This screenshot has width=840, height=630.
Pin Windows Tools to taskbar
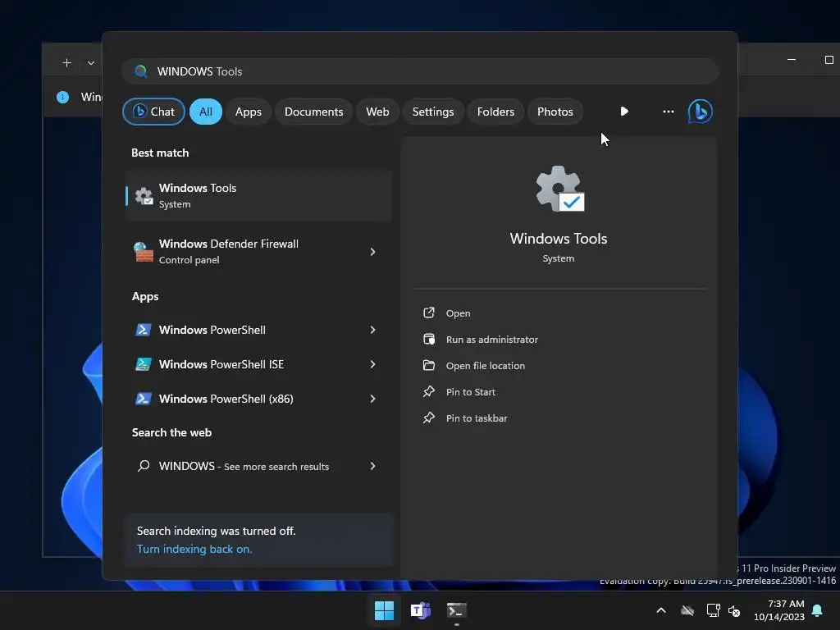pos(477,418)
